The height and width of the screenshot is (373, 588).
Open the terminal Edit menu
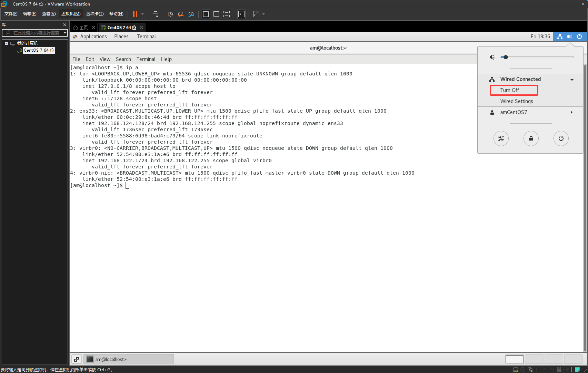pyautogui.click(x=90, y=59)
